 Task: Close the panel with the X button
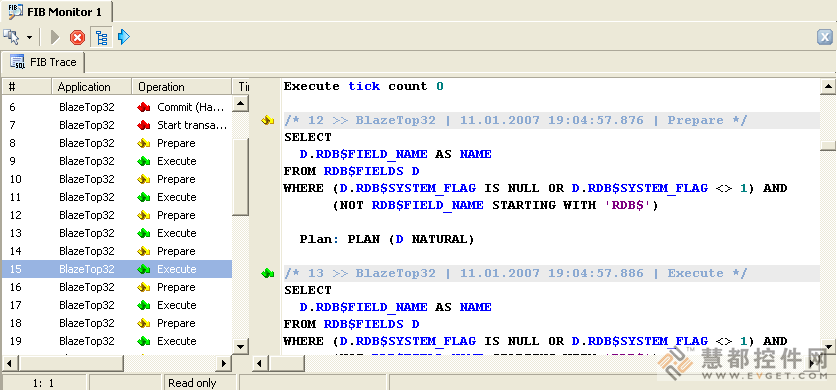click(x=825, y=37)
